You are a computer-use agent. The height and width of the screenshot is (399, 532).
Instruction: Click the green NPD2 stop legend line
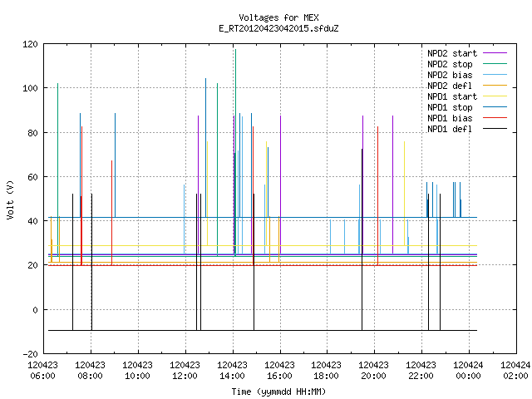[x=495, y=63]
